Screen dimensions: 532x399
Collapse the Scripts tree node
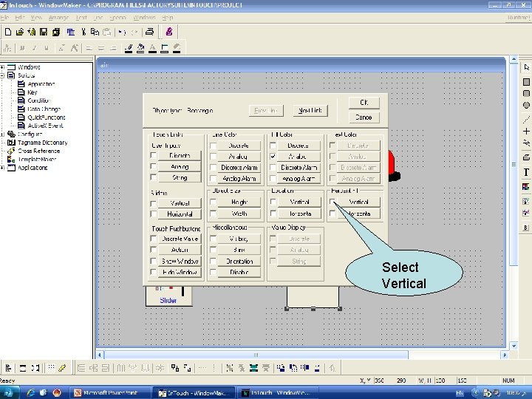(4, 75)
